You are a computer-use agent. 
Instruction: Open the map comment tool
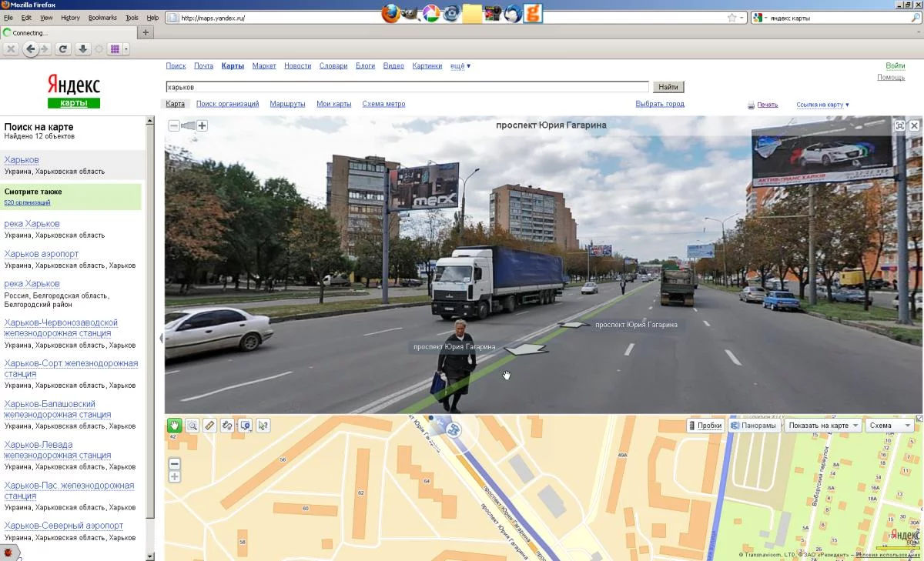click(x=245, y=425)
